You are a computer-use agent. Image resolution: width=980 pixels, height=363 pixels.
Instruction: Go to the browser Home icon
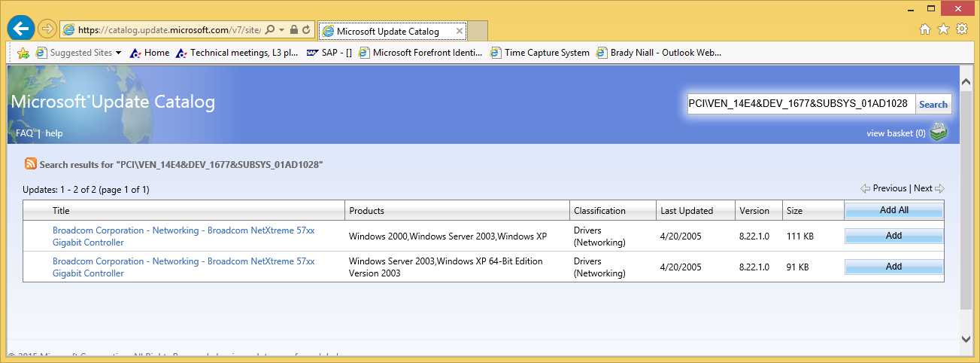tap(926, 29)
